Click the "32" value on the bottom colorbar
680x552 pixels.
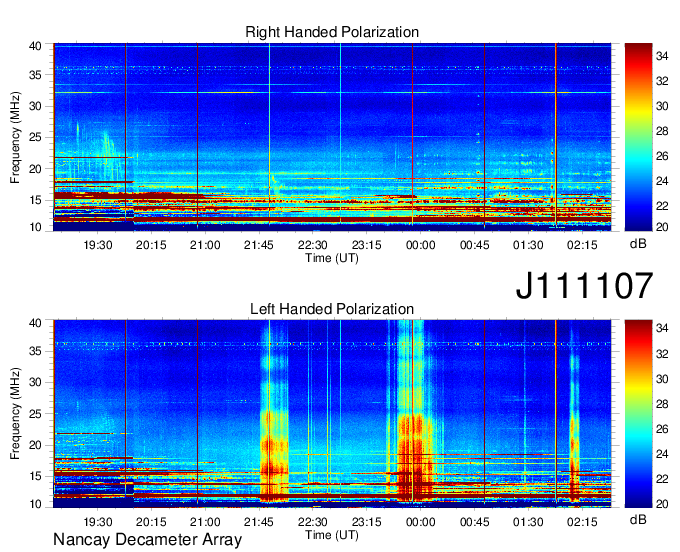662,354
